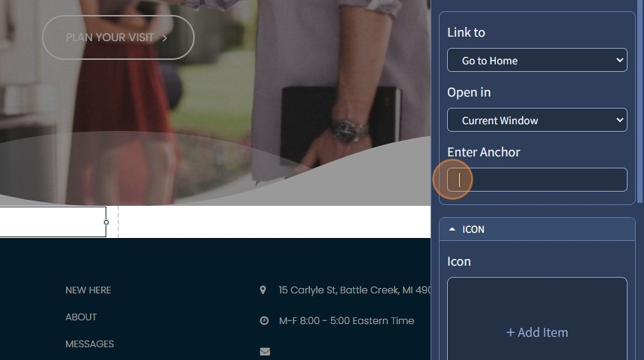Click the Add Item button
Screen dimensions: 644x360
[537, 332]
